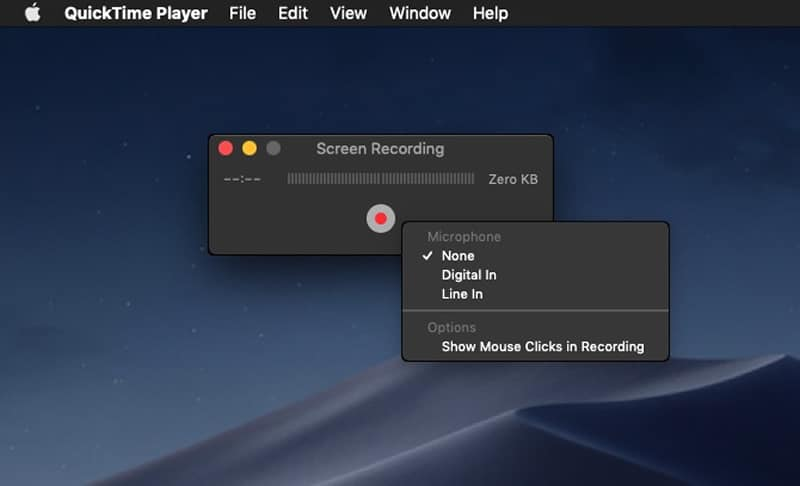Click the recording elapsed time display
The width and height of the screenshot is (800, 486).
[243, 179]
